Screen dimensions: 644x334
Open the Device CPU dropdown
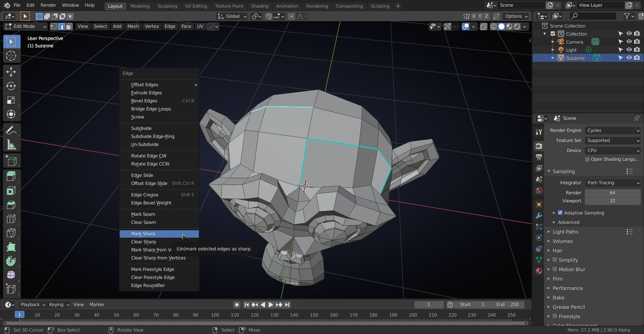click(x=613, y=150)
